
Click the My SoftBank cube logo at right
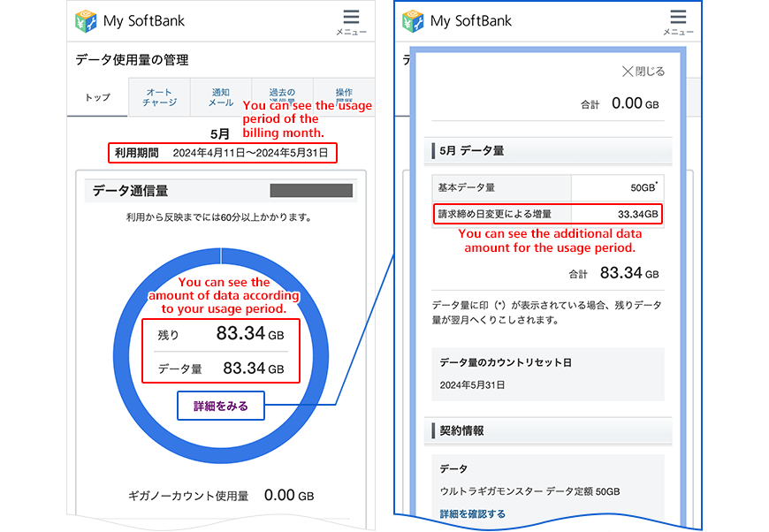click(413, 21)
